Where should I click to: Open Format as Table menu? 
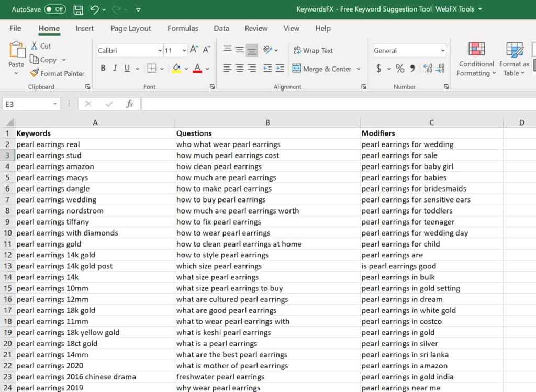[514, 60]
